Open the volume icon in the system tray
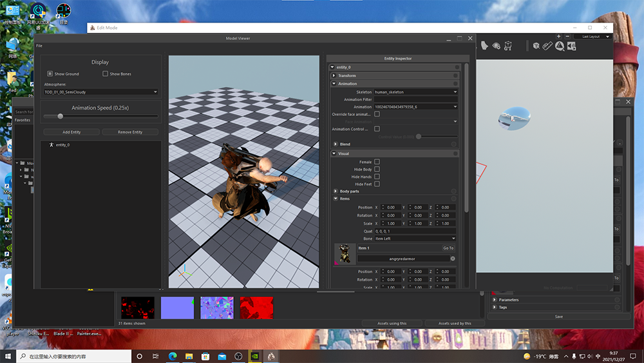 click(x=590, y=356)
